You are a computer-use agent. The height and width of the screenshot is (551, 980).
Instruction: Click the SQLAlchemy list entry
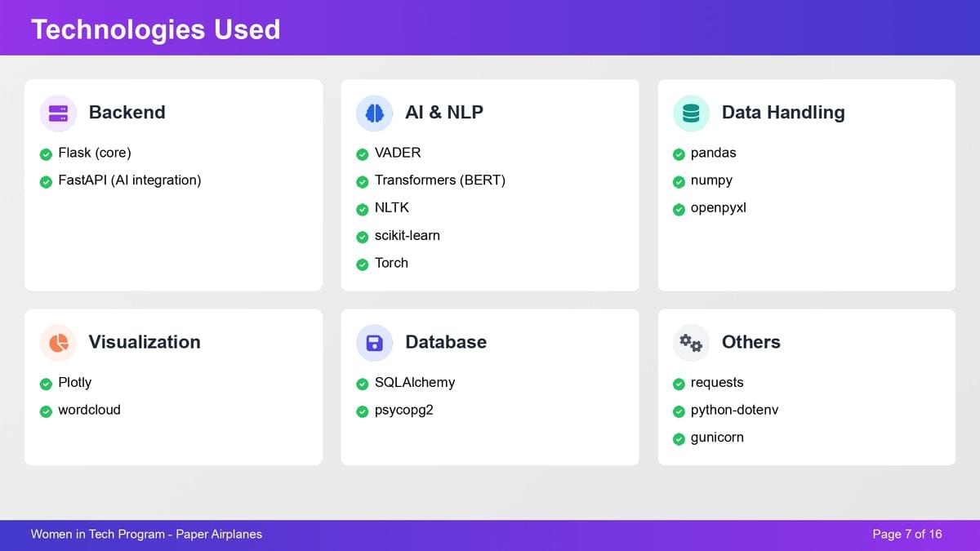414,383
